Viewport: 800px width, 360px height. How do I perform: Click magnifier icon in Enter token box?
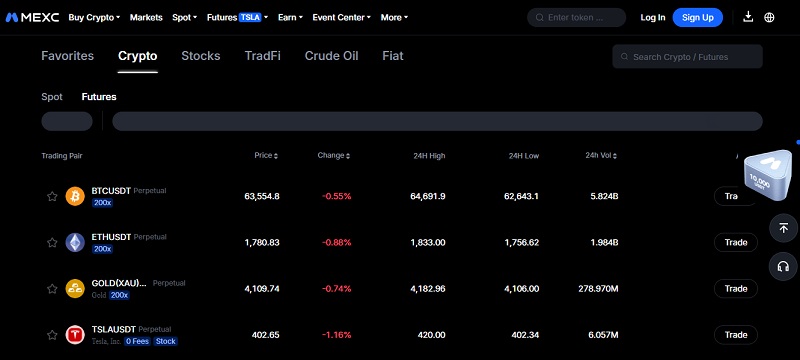click(x=539, y=17)
